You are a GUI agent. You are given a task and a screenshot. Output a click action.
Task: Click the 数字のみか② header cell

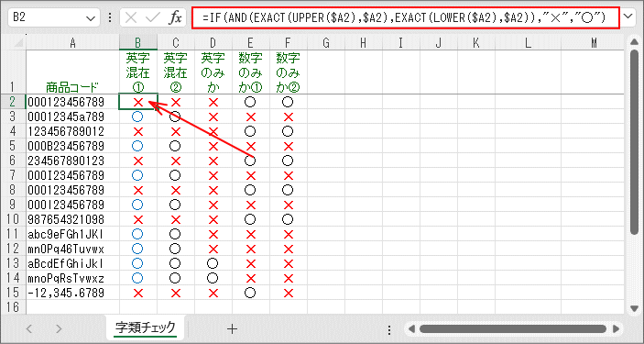288,72
